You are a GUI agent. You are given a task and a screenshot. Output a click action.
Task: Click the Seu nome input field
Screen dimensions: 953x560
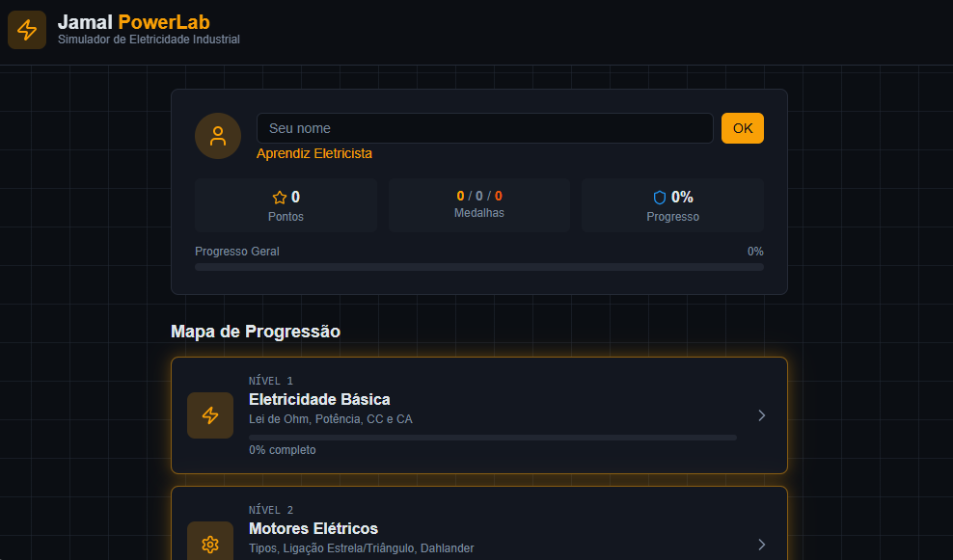(x=484, y=128)
